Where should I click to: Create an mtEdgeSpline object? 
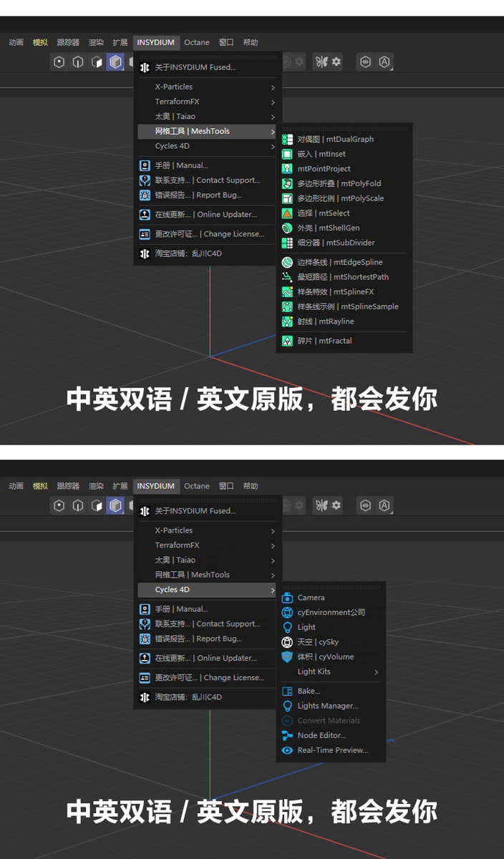[344, 262]
